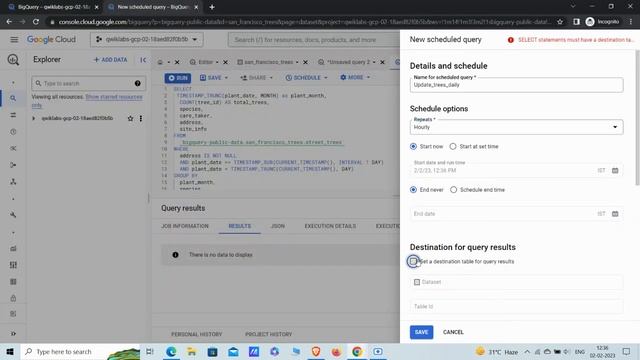The width and height of the screenshot is (640, 360).
Task: Run the query with RUN button
Action: point(178,78)
